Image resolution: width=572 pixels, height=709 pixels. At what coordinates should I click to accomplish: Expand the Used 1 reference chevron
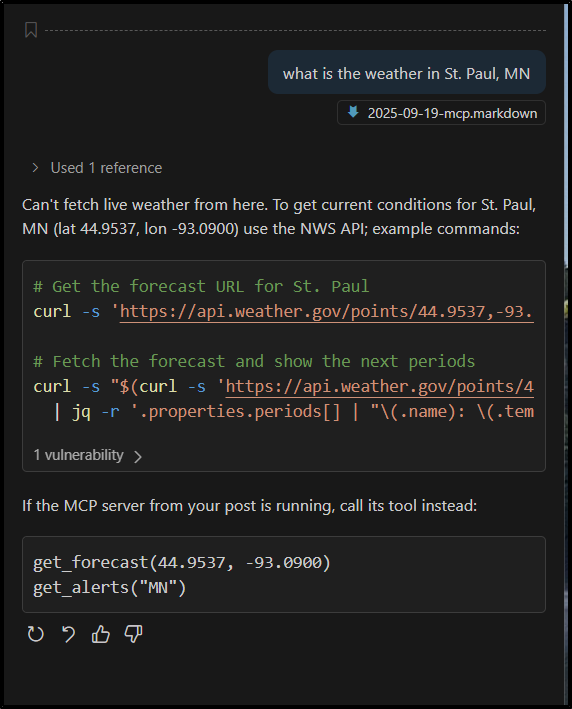tap(35, 168)
